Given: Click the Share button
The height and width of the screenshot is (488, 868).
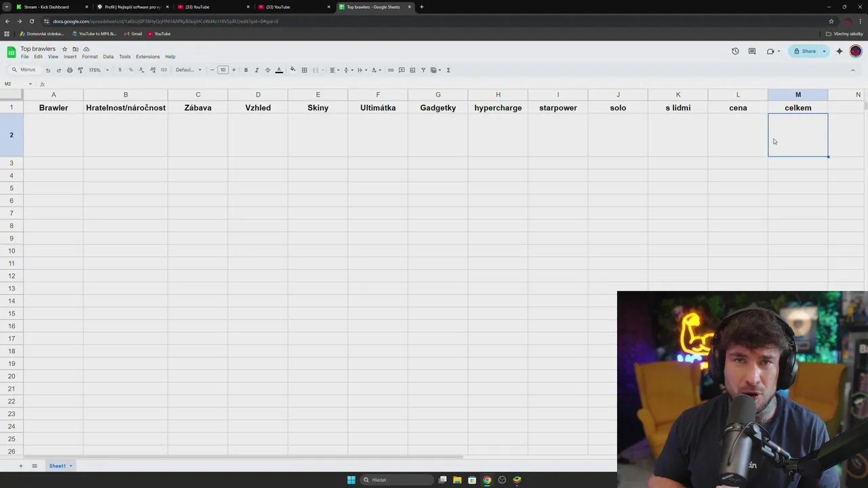Looking at the screenshot, I should click(805, 51).
